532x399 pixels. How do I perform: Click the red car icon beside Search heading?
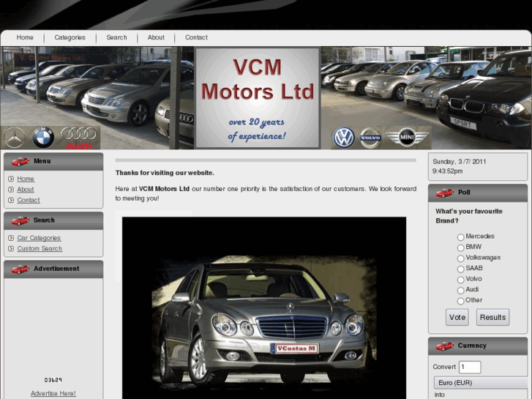20,220
